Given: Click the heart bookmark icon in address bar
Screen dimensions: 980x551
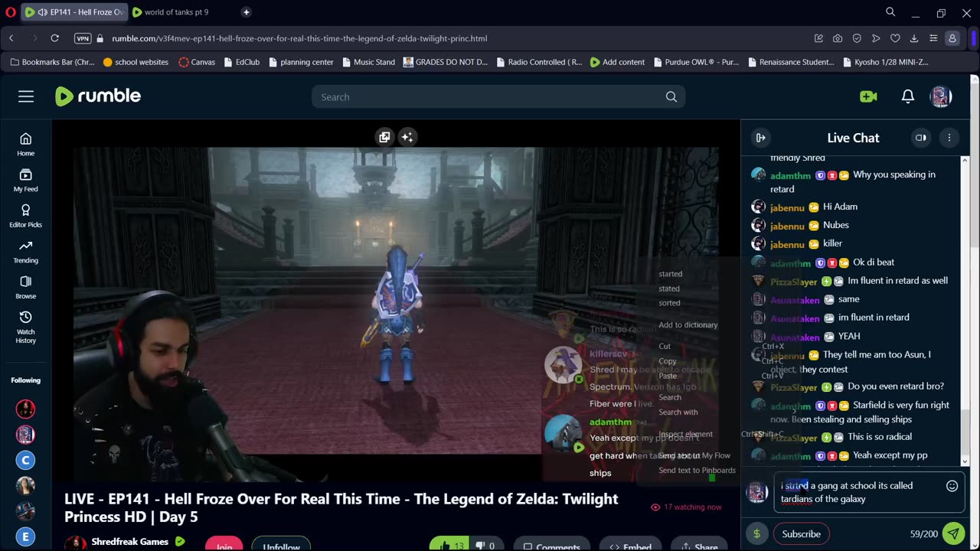Looking at the screenshot, I should [895, 38].
